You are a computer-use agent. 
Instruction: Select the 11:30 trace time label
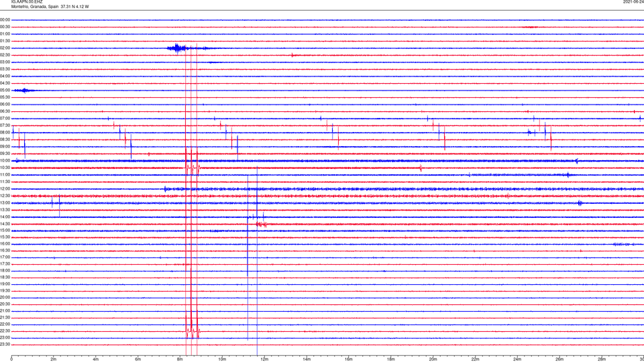click(x=5, y=182)
